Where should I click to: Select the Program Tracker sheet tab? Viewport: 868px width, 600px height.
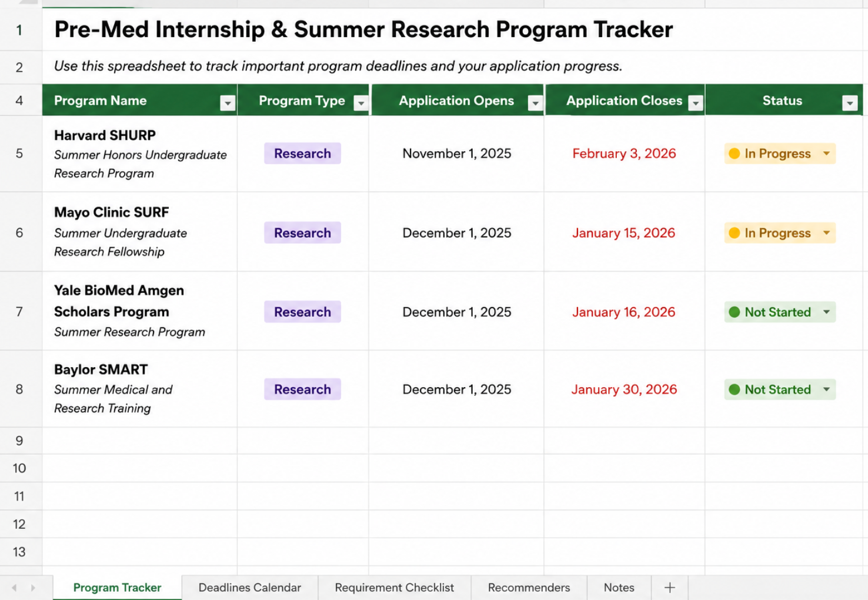tap(117, 588)
